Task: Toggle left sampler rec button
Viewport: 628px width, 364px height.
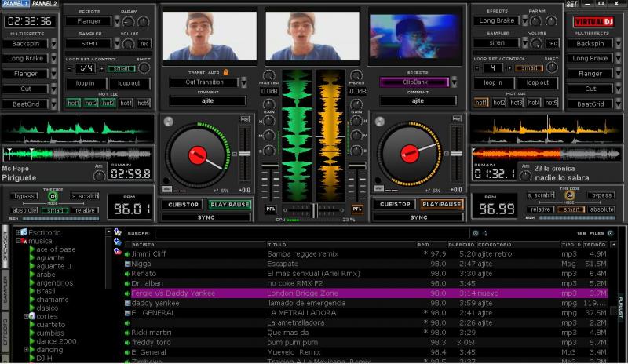Action: [x=144, y=44]
